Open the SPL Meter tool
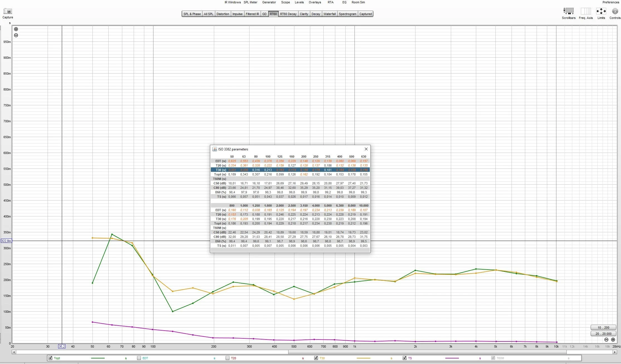621x364 pixels. coord(250,2)
